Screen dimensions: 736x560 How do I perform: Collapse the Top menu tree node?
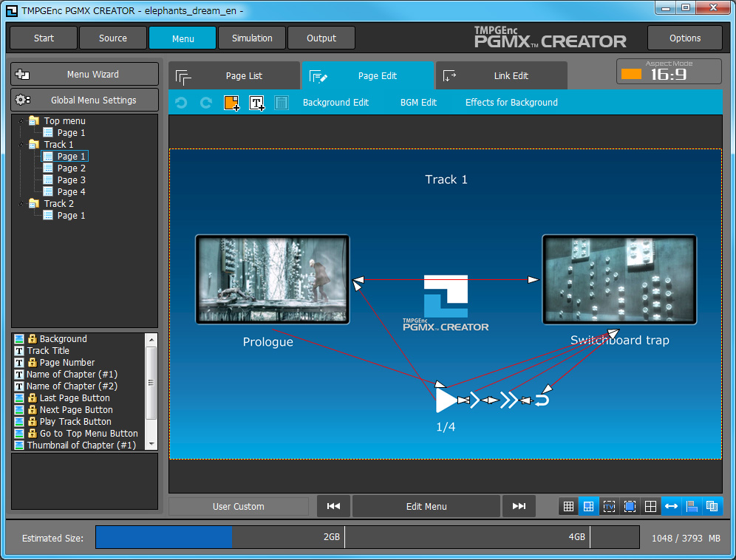(21, 120)
